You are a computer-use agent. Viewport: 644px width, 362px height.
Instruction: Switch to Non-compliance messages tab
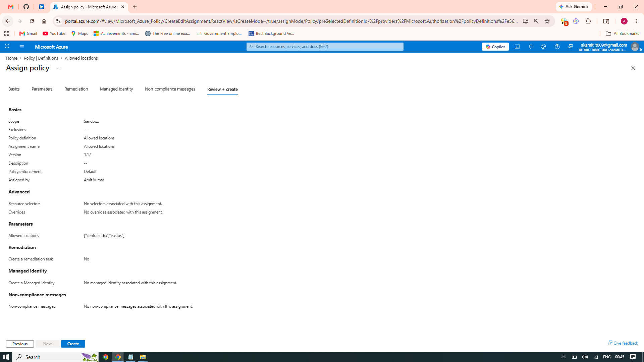pos(170,89)
